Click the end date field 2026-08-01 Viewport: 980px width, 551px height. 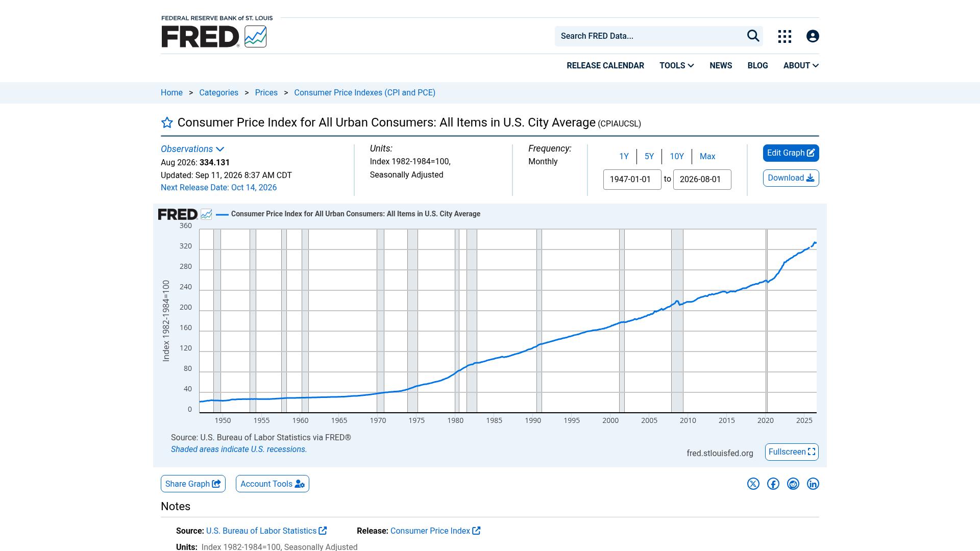[702, 180]
